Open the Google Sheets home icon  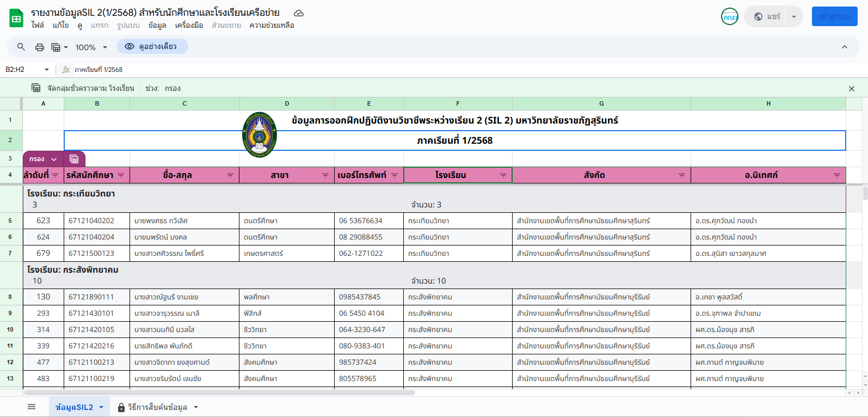coord(16,18)
